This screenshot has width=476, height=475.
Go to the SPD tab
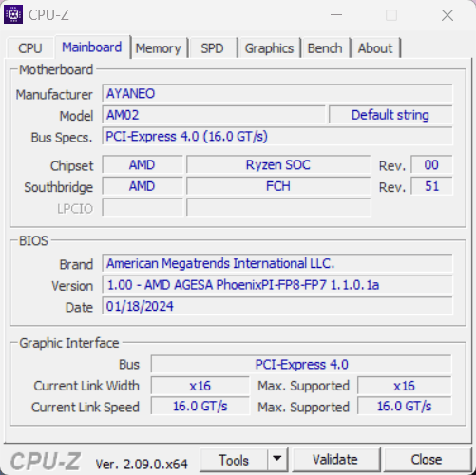tap(213, 48)
